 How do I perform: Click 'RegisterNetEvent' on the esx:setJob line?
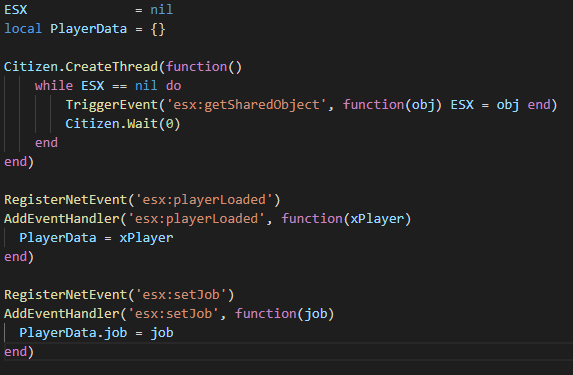click(x=65, y=295)
